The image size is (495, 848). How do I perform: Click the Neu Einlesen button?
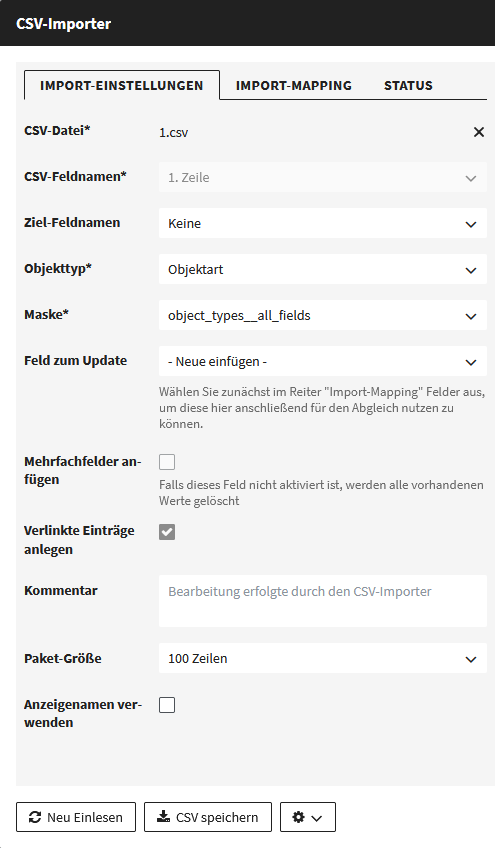click(x=76, y=817)
